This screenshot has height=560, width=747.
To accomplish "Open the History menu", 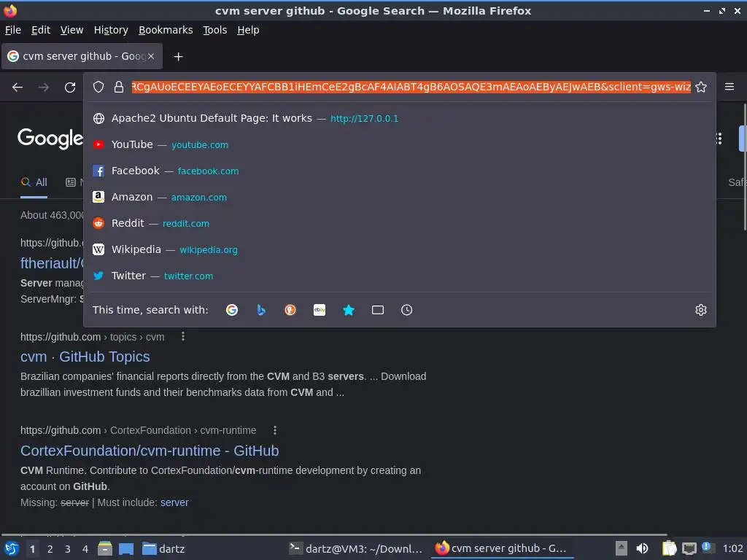I will point(111,30).
